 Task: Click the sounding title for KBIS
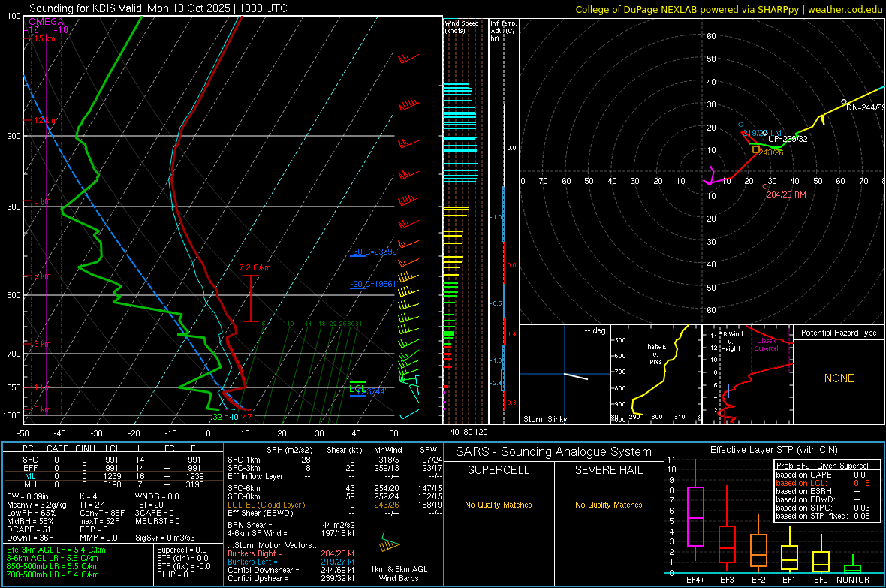158,8
